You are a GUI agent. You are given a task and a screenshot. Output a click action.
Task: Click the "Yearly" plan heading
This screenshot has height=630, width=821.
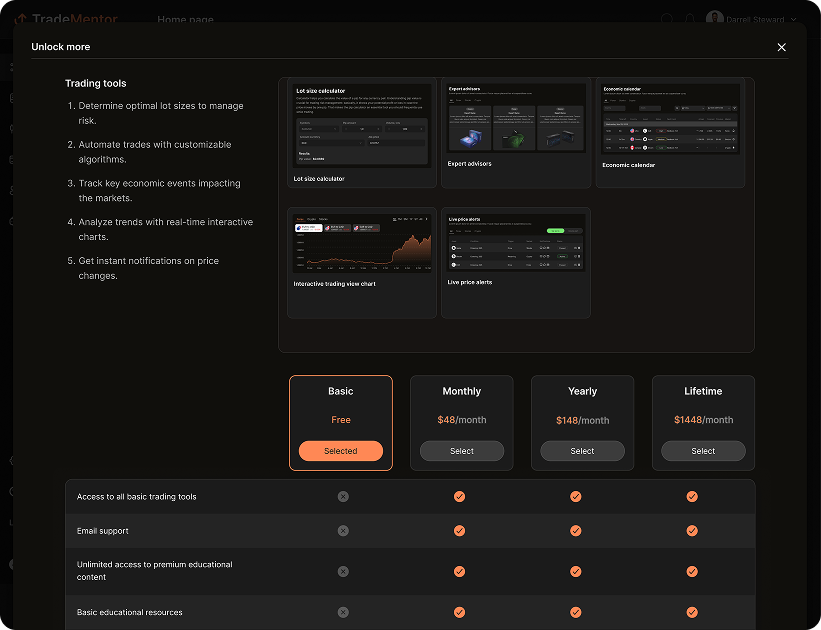click(x=582, y=391)
